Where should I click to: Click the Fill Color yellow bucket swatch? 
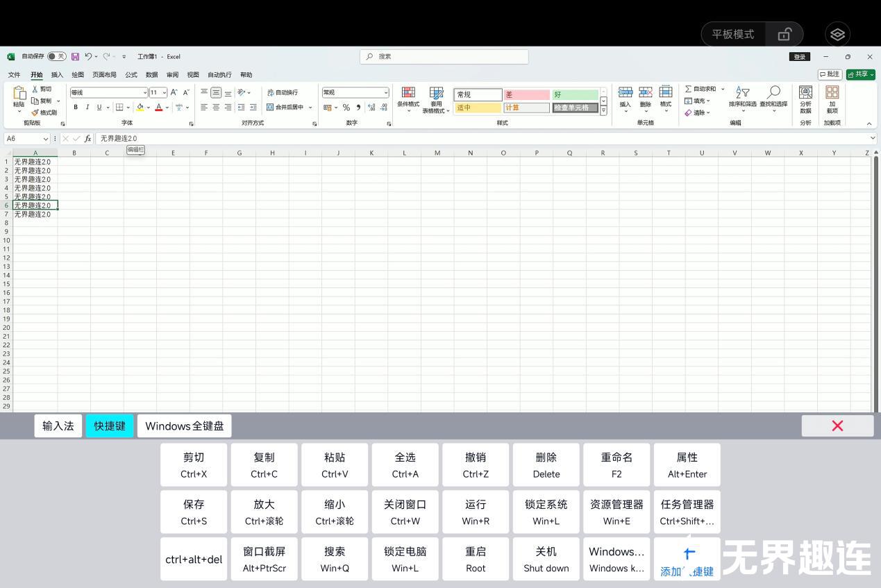pos(140,107)
